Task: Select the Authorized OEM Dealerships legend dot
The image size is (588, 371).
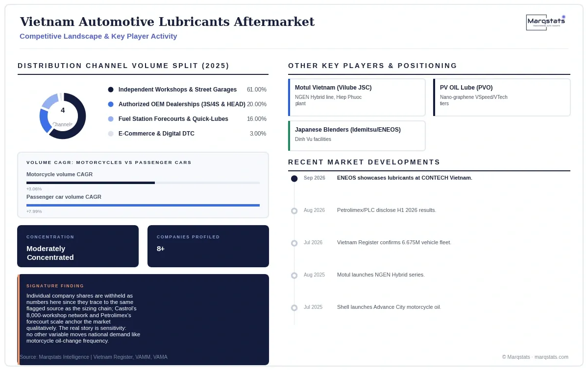Action: click(x=111, y=104)
